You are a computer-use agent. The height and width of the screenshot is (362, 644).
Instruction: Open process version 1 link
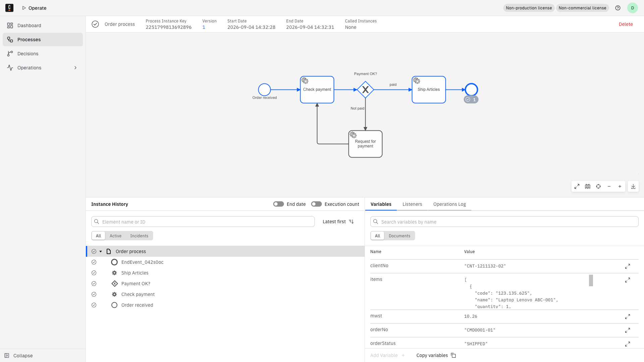[x=204, y=27]
